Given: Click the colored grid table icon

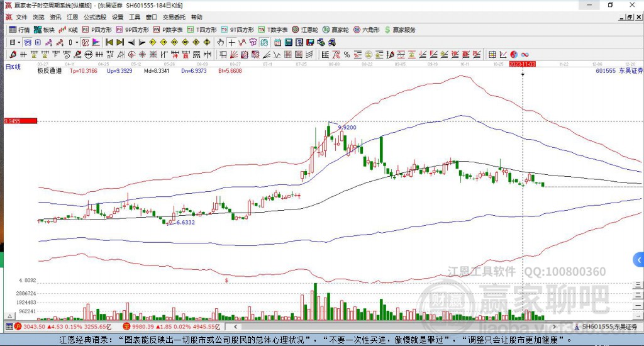Looking at the screenshot, I should 492,54.
